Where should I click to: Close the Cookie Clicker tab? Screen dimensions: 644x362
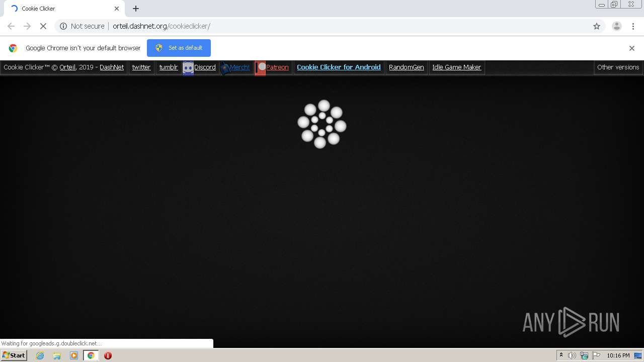(117, 9)
